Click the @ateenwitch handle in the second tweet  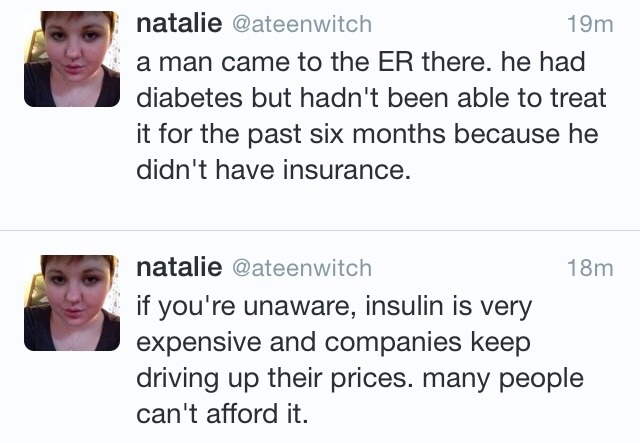pyautogui.click(x=301, y=268)
